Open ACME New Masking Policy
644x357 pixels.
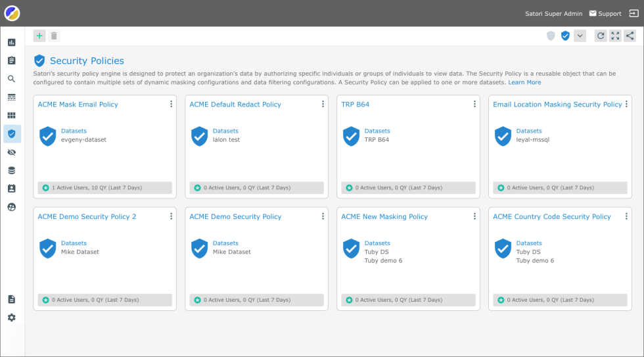[x=384, y=216]
